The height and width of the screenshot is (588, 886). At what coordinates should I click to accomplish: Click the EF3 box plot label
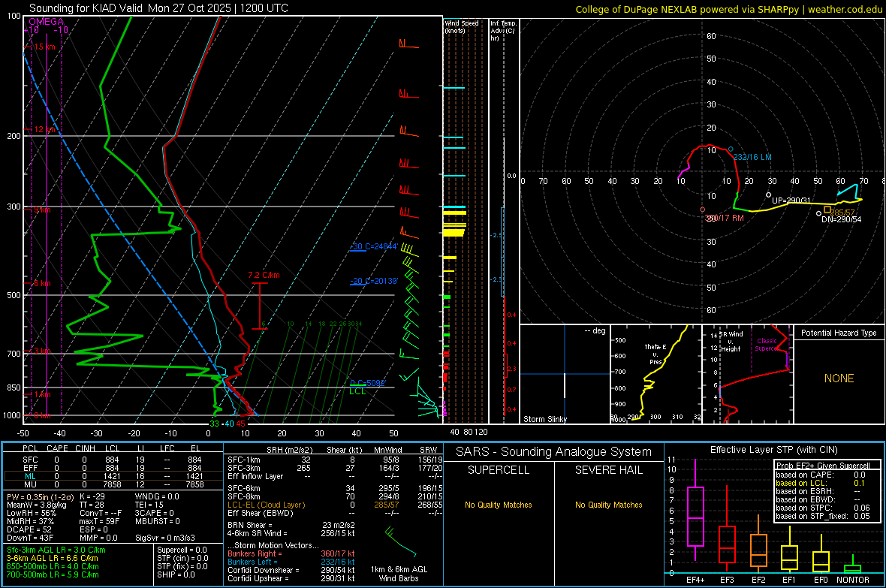[727, 580]
